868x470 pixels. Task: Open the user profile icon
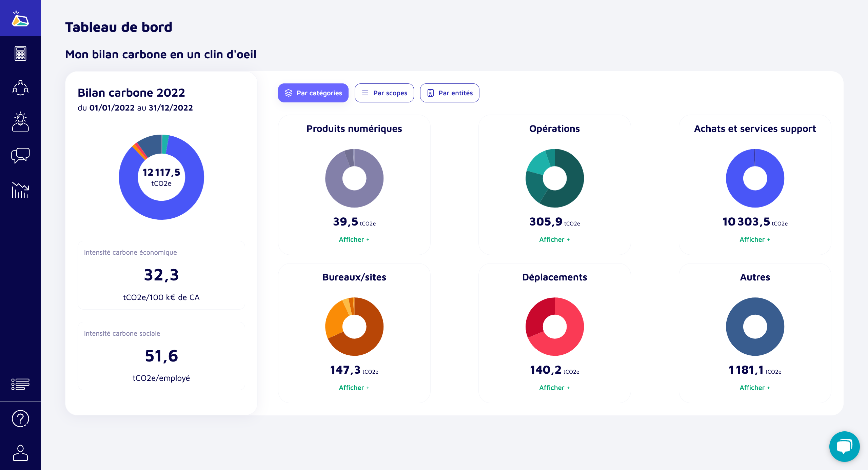click(x=20, y=453)
